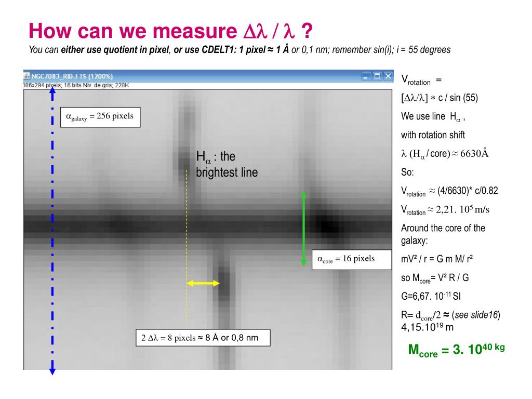Click the slide title 'How can we measure Δλ / λ ?'

(x=170, y=31)
